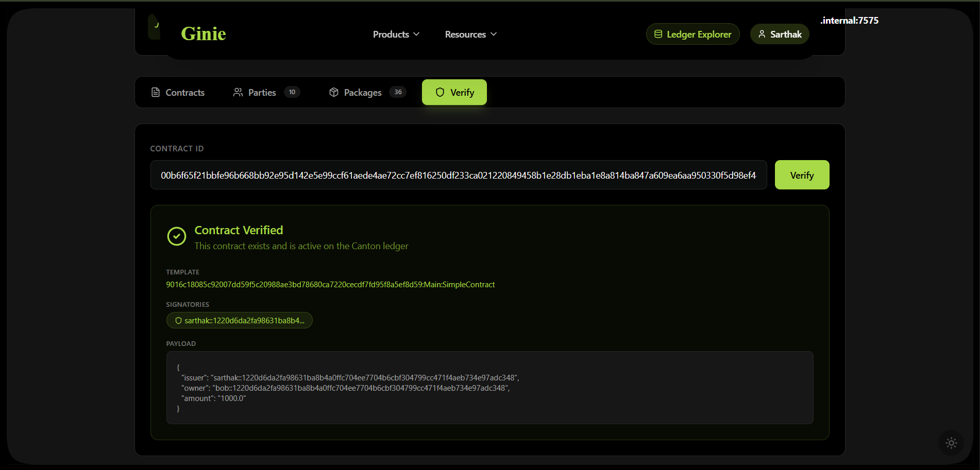Open the Products dropdown menu
The image size is (980, 470).
click(396, 34)
